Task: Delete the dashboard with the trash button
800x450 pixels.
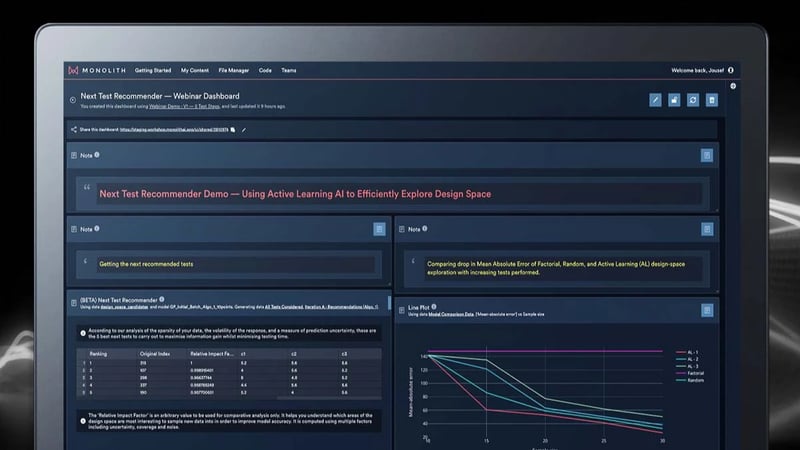Action: click(x=712, y=100)
